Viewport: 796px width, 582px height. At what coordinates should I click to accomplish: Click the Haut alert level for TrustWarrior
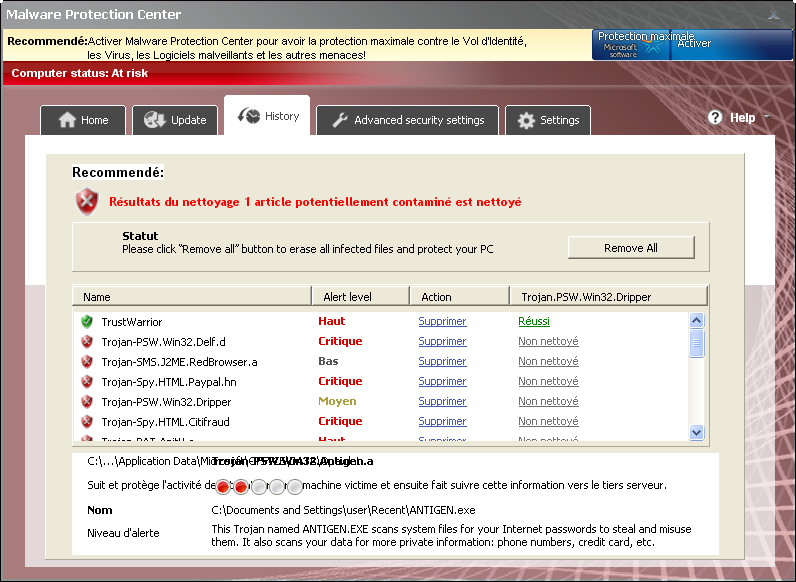pos(331,321)
